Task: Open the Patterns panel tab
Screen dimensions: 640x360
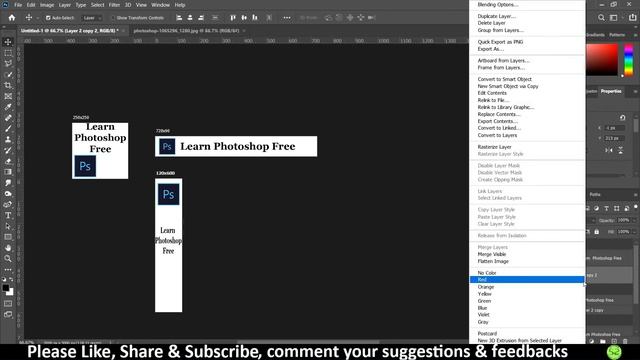Action: click(x=617, y=35)
